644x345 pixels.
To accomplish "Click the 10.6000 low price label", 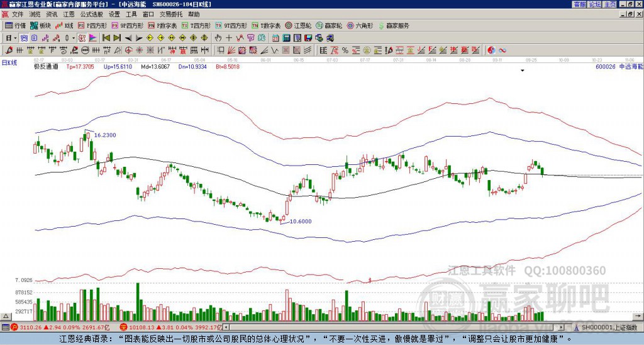I will coord(301,221).
